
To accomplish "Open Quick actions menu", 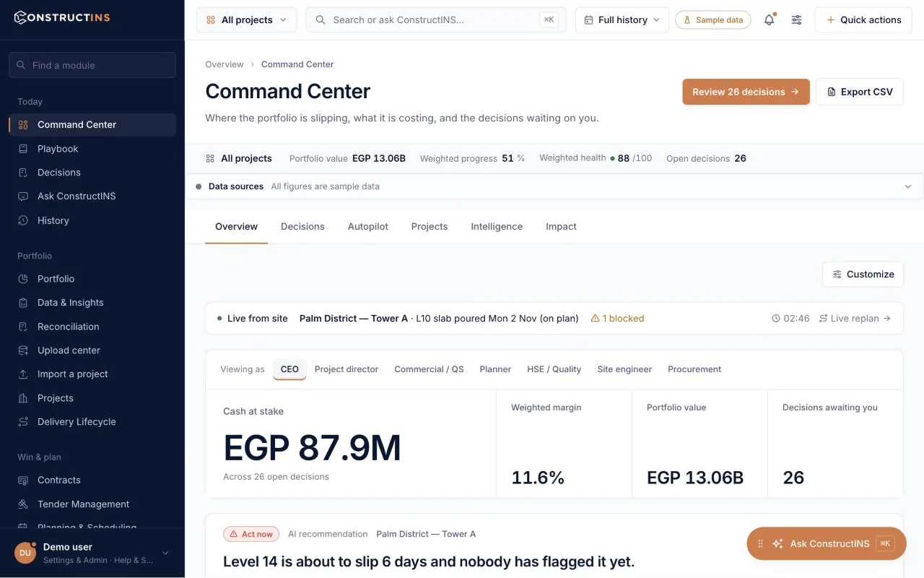I will coord(863,20).
